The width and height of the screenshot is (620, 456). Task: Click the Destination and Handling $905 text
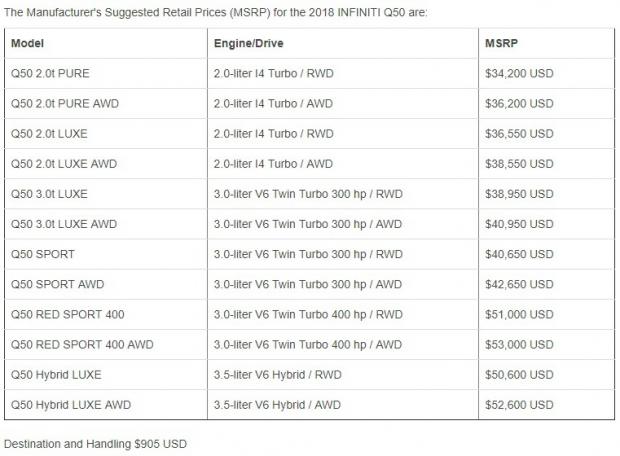96,441
